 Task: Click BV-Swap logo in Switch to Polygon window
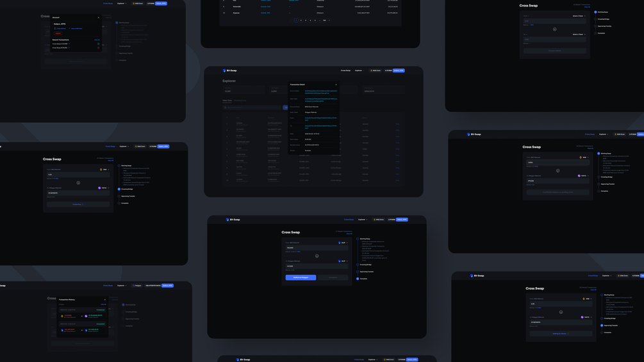click(233, 220)
